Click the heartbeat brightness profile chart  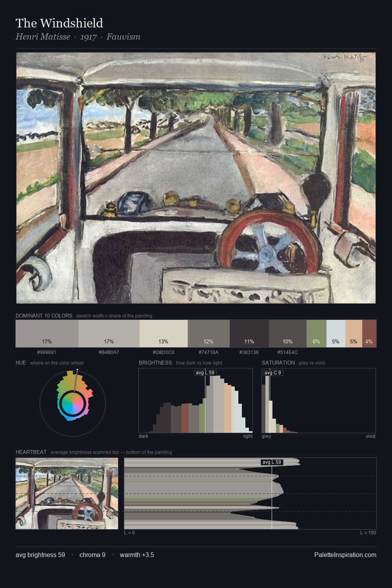pyautogui.click(x=250, y=494)
